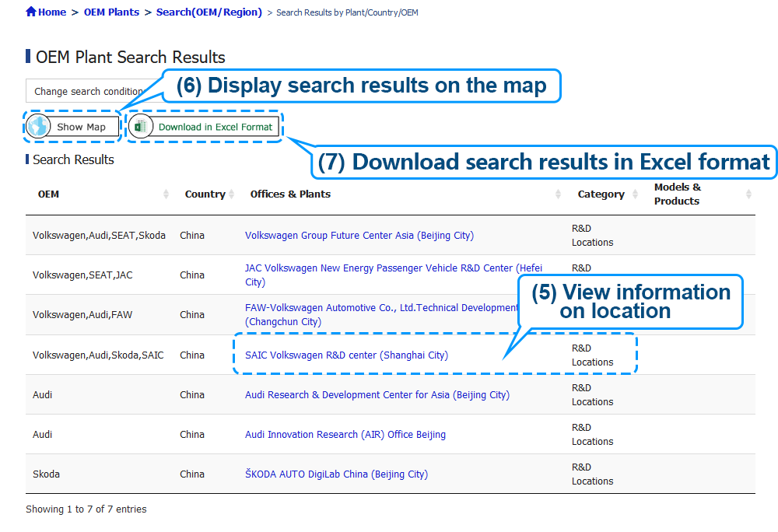
Task: Select Skoda OEM cell in last row
Action: point(46,474)
